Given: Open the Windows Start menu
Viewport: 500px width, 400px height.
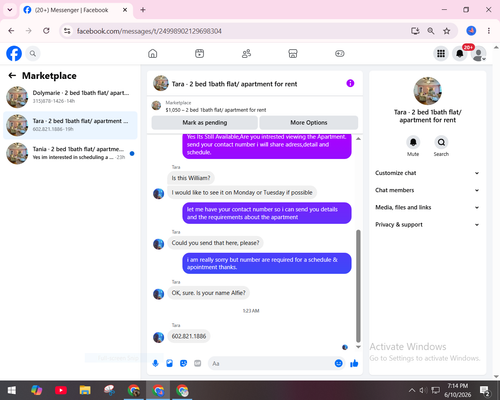Looking at the screenshot, I should pos(12,390).
